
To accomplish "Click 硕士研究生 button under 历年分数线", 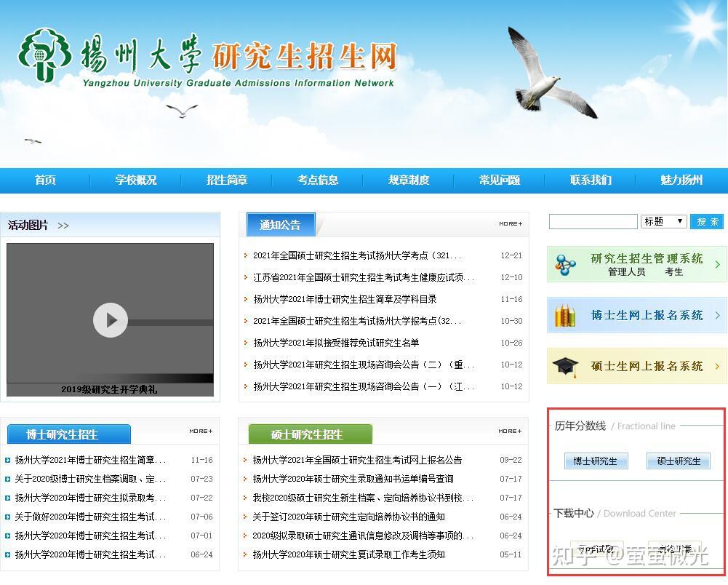I will tap(679, 461).
